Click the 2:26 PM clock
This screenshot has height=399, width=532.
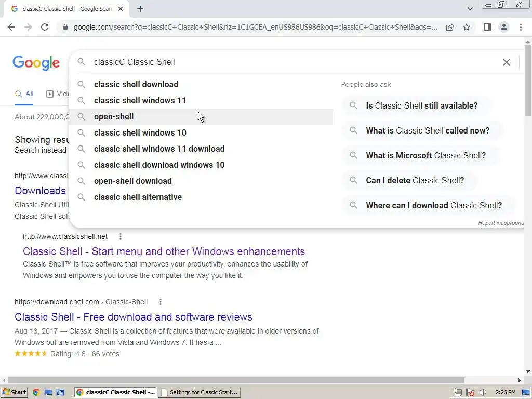[505, 392]
